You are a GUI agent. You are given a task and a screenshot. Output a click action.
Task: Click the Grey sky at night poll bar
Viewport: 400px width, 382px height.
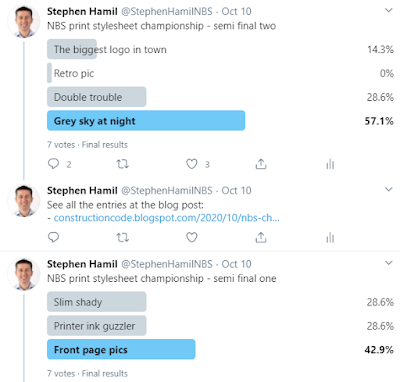(x=146, y=121)
